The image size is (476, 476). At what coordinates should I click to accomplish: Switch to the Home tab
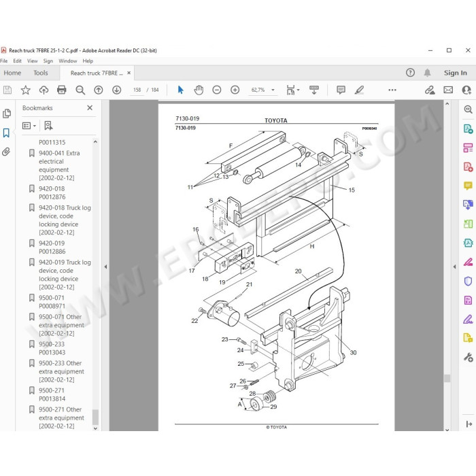(x=12, y=73)
